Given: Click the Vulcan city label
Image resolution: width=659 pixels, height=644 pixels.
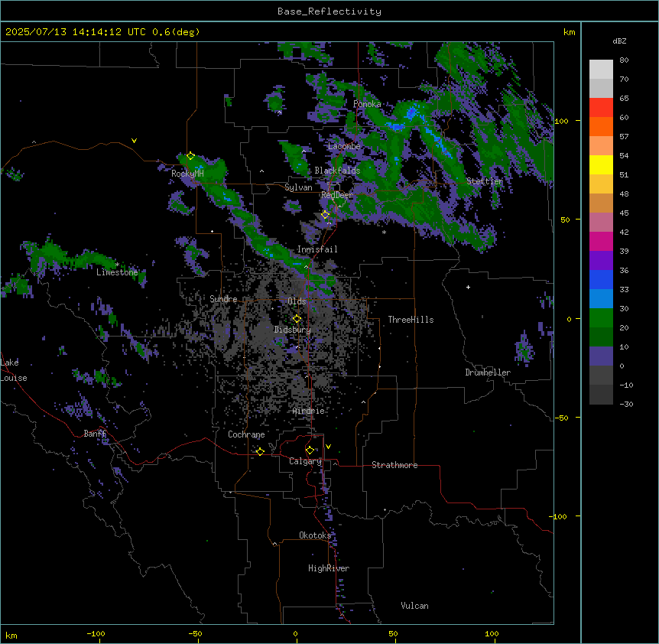Looking at the screenshot, I should pos(415,606).
